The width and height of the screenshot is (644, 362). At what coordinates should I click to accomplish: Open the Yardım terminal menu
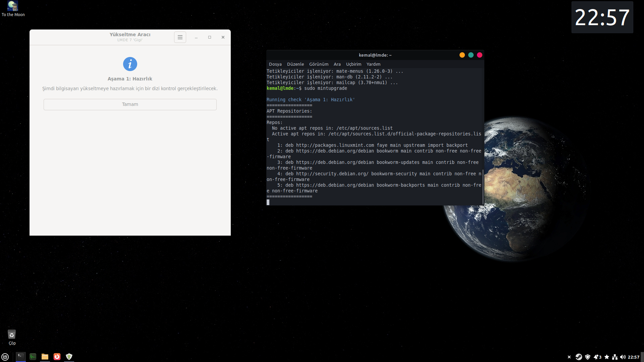[373, 64]
